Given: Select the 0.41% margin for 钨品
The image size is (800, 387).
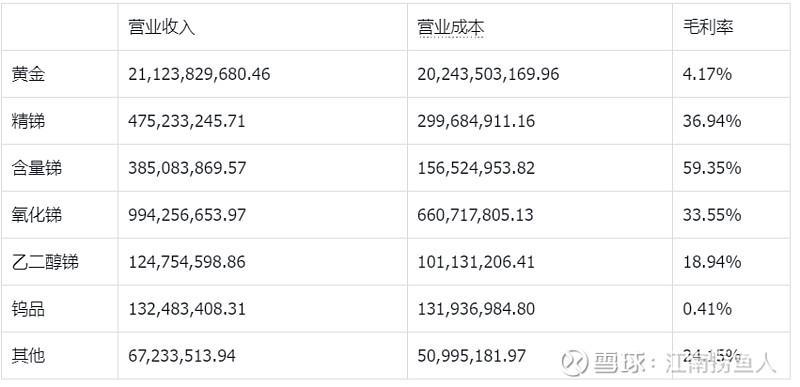Looking at the screenshot, I should 707,309.
